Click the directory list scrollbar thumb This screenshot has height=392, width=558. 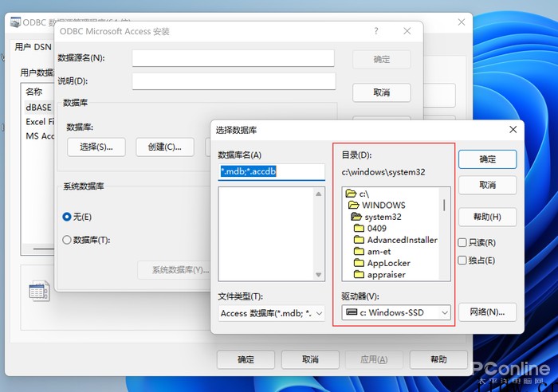tap(444, 206)
